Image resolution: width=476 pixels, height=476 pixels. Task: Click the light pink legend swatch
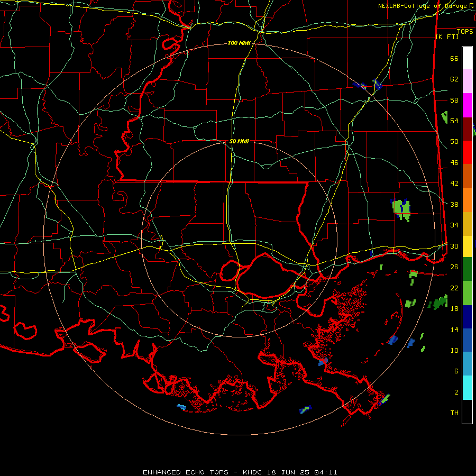[467, 81]
